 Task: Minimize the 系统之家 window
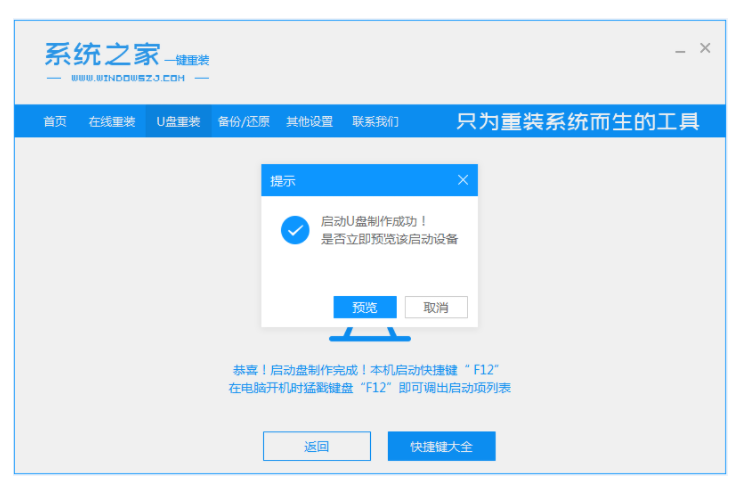(679, 49)
